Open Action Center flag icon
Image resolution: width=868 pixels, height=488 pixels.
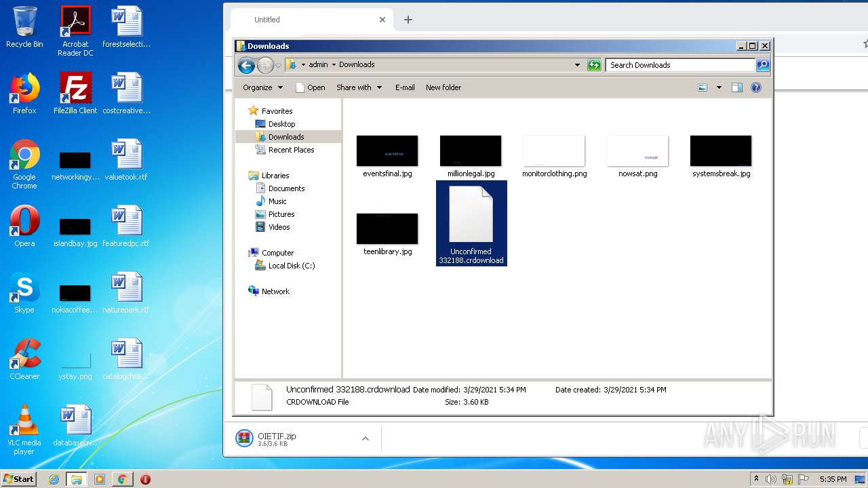804,479
